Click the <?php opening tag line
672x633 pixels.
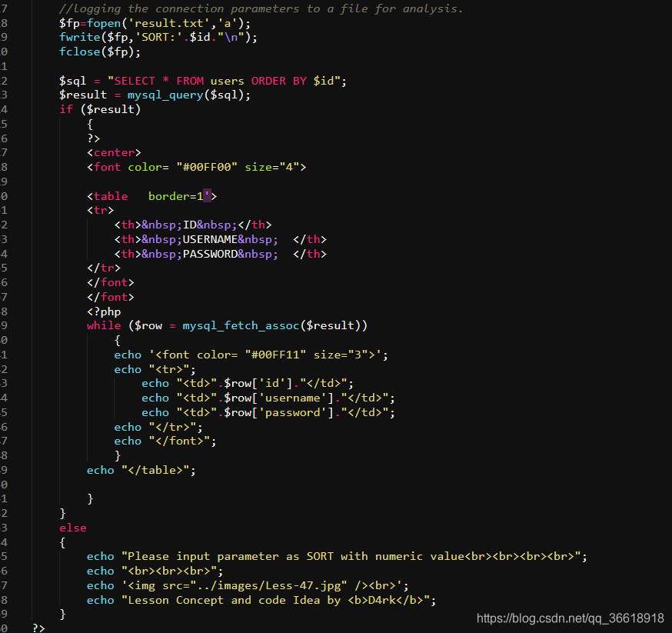coord(104,312)
